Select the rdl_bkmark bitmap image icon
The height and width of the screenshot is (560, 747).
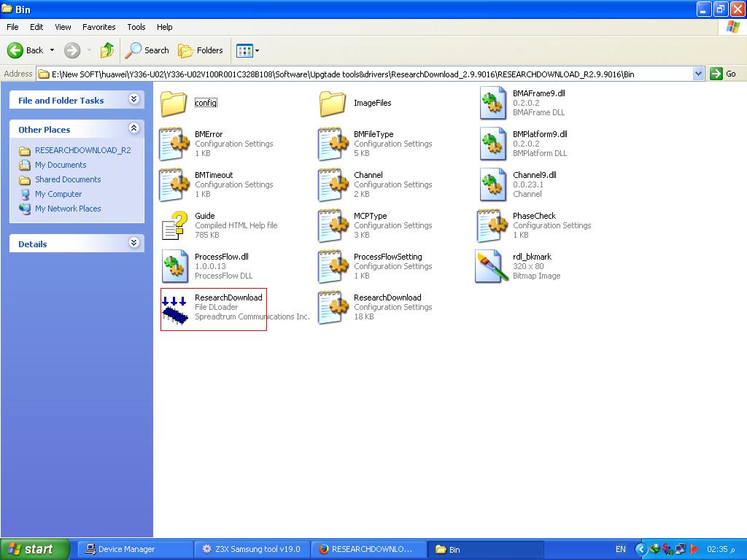click(491, 266)
